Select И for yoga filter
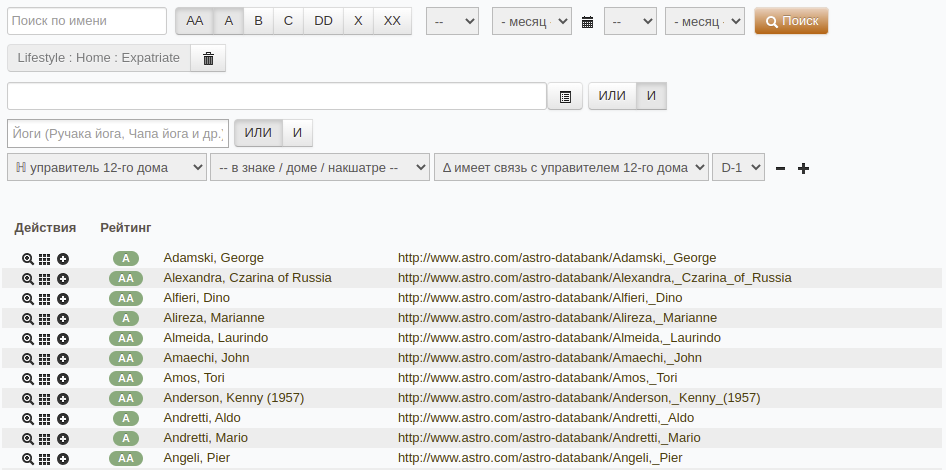946x470 pixels. click(x=297, y=133)
